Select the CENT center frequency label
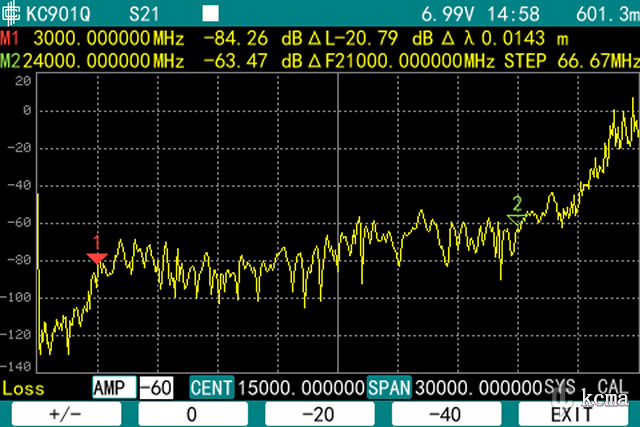Image resolution: width=640 pixels, height=427 pixels. click(211, 387)
